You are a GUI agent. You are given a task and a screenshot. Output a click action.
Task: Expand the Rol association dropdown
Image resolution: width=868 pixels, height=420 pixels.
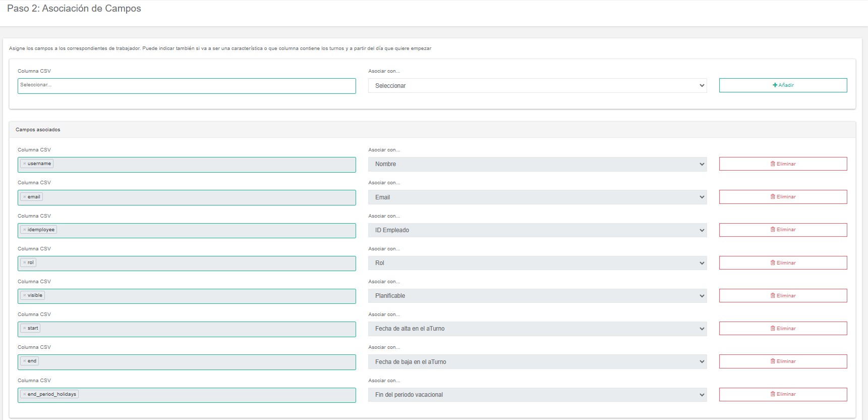(537, 263)
